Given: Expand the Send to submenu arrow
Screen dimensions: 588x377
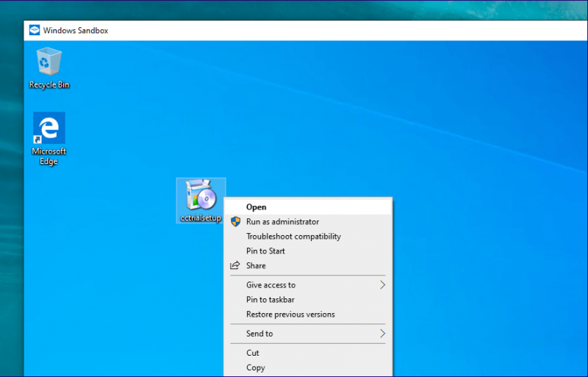Looking at the screenshot, I should tap(382, 334).
